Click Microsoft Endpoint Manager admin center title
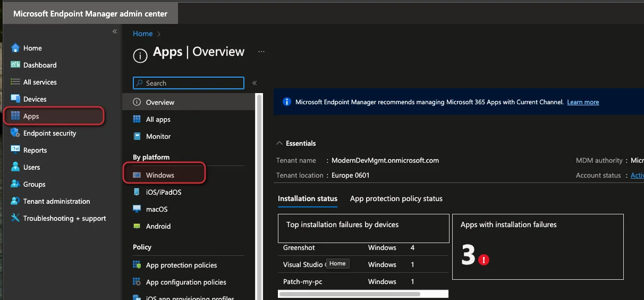The image size is (644, 300). coord(90,14)
